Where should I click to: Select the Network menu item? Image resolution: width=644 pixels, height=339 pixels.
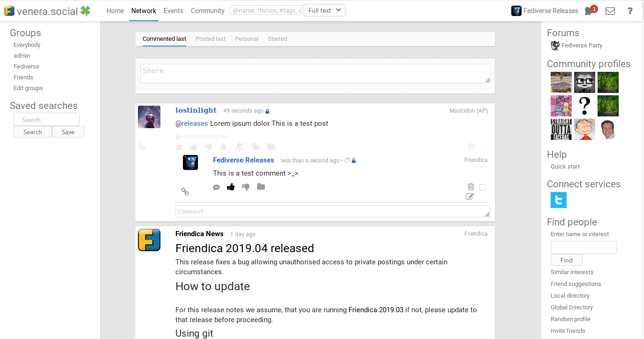coord(144,11)
